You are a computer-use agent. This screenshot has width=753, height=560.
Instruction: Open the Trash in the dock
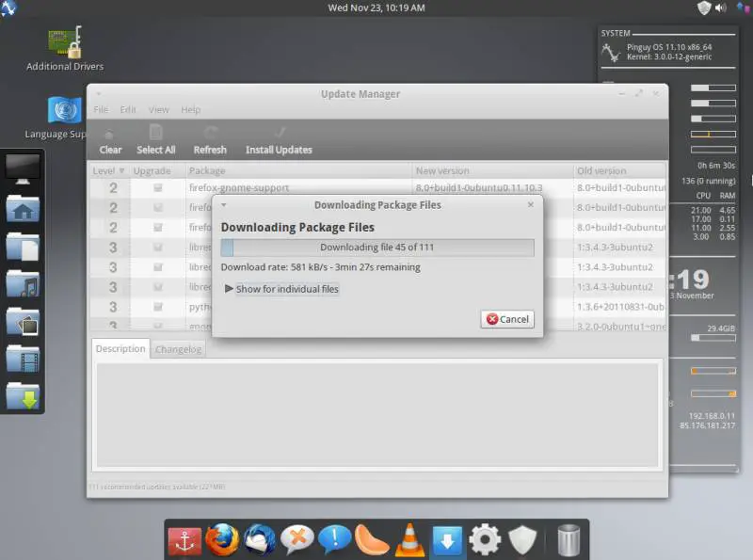[569, 540]
